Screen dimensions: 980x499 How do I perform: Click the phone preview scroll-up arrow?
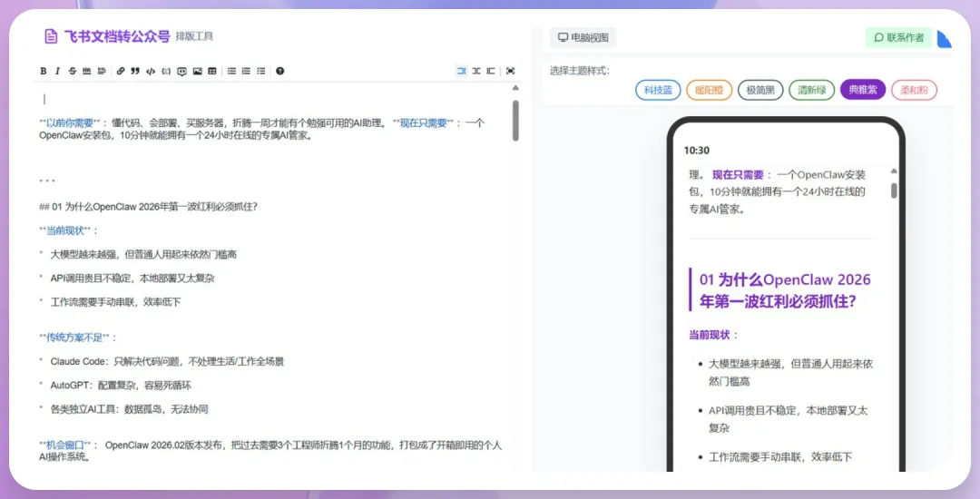point(894,171)
